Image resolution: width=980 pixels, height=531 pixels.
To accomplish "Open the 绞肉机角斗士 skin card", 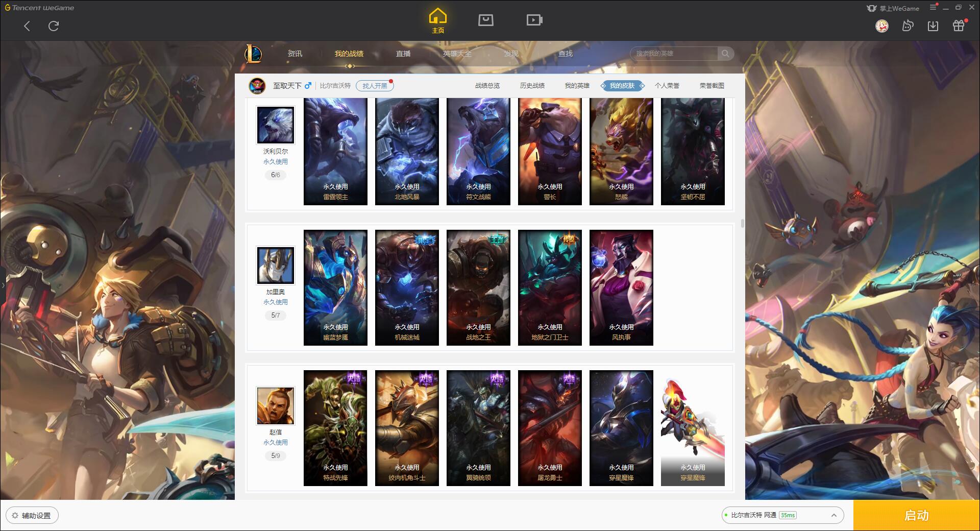I will click(407, 428).
